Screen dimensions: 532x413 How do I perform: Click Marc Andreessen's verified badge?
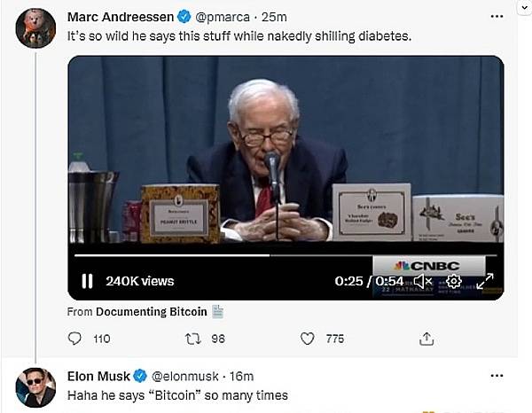pyautogui.click(x=184, y=17)
